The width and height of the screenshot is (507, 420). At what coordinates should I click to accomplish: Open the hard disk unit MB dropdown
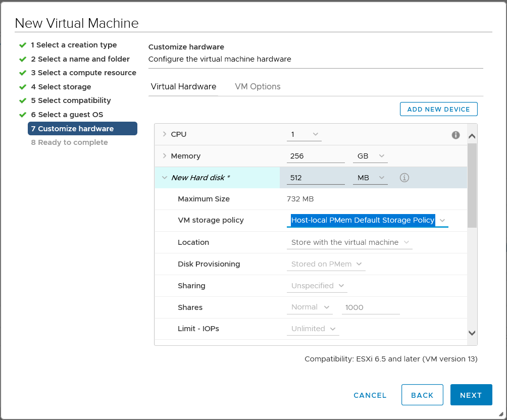[370, 178]
